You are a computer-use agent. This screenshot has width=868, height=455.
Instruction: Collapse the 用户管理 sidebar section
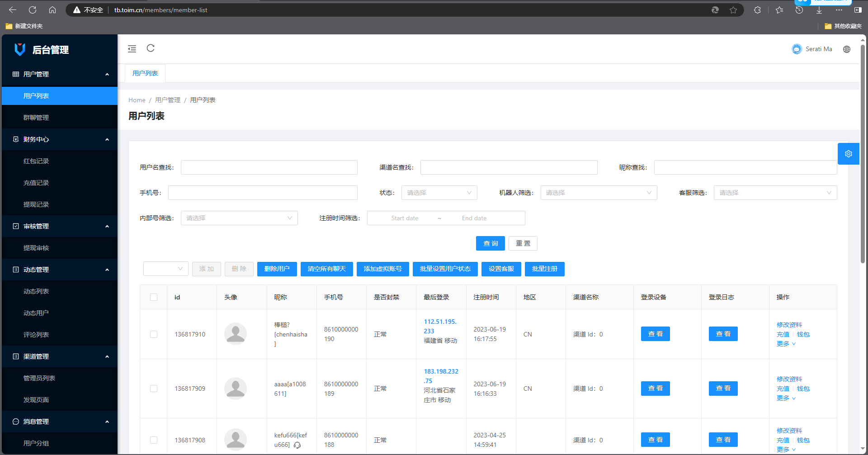point(60,74)
